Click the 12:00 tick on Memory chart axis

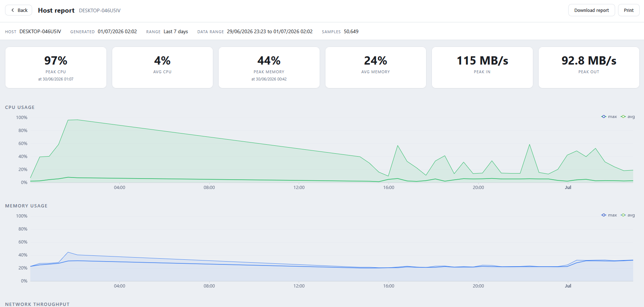(x=299, y=286)
